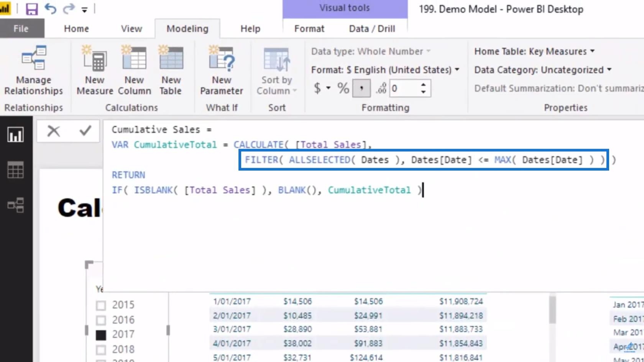Viewport: 644px width, 362px height.
Task: Select the 1/01/2017 date cell
Action: coord(232,301)
